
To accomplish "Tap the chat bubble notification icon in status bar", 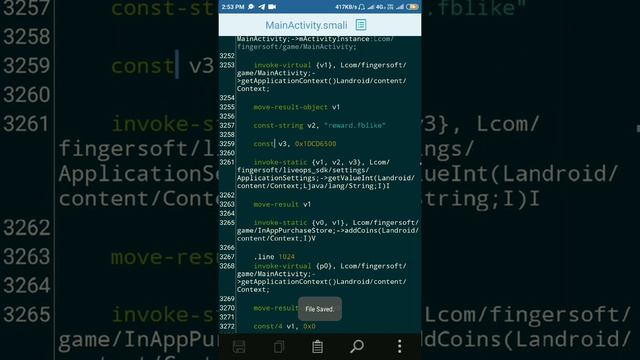I will 251,7.
